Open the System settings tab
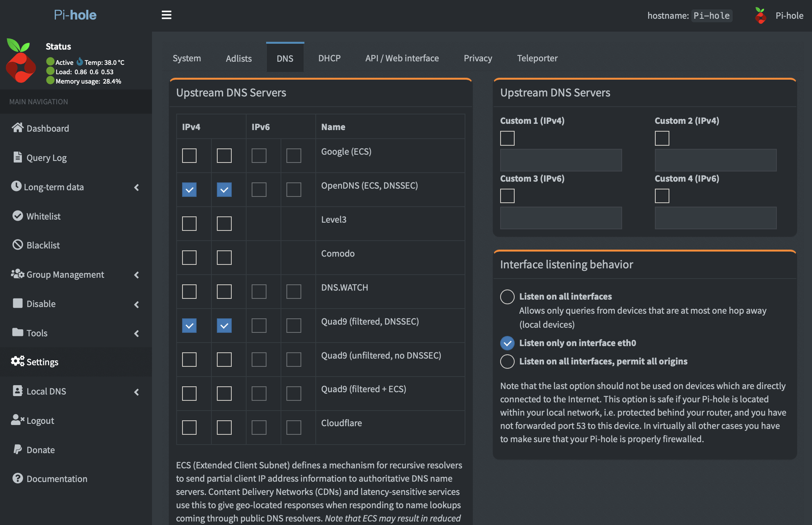Screen dimensions: 812x525 [187, 58]
